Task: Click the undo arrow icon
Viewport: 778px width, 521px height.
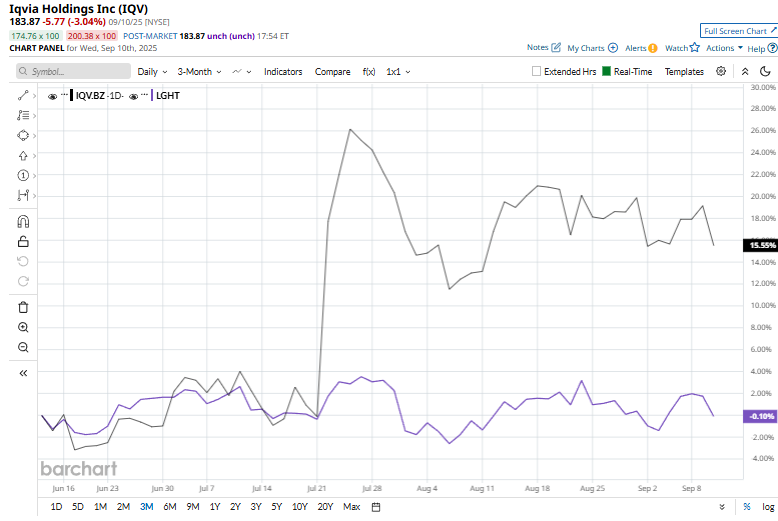Action: pos(23,261)
